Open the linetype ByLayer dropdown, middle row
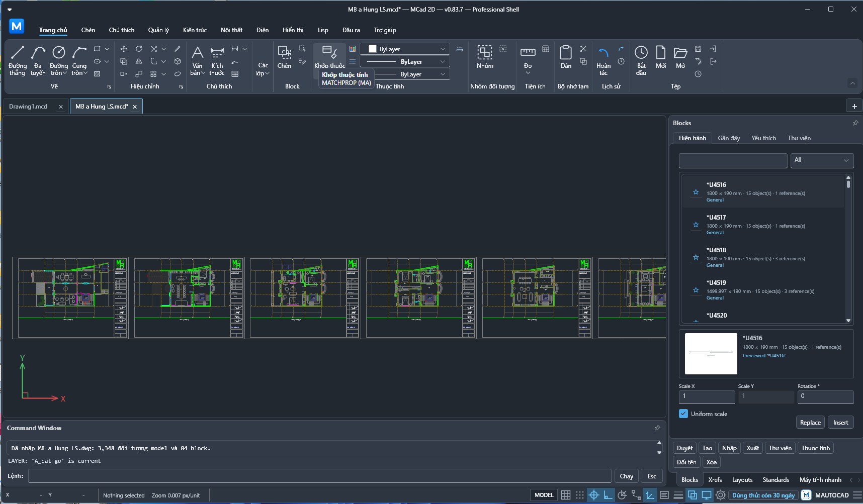Viewport: 863px width, 504px height. pyautogui.click(x=405, y=61)
